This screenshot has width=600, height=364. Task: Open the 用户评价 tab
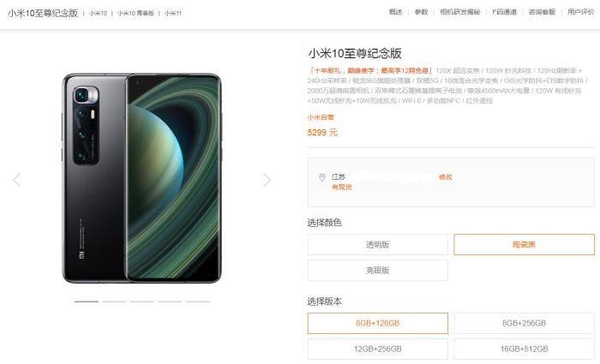click(x=581, y=12)
